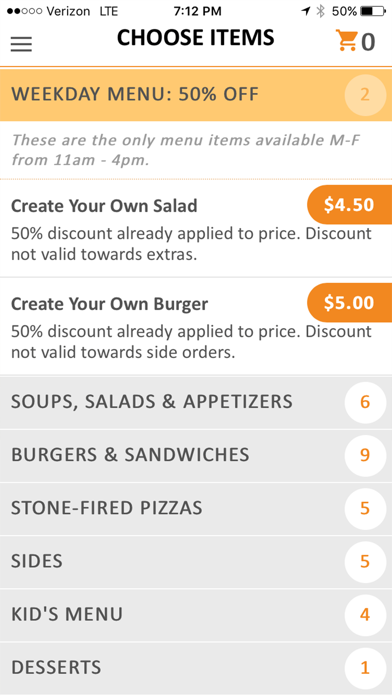
Task: Tap the location arrow status icon
Action: [x=306, y=12]
